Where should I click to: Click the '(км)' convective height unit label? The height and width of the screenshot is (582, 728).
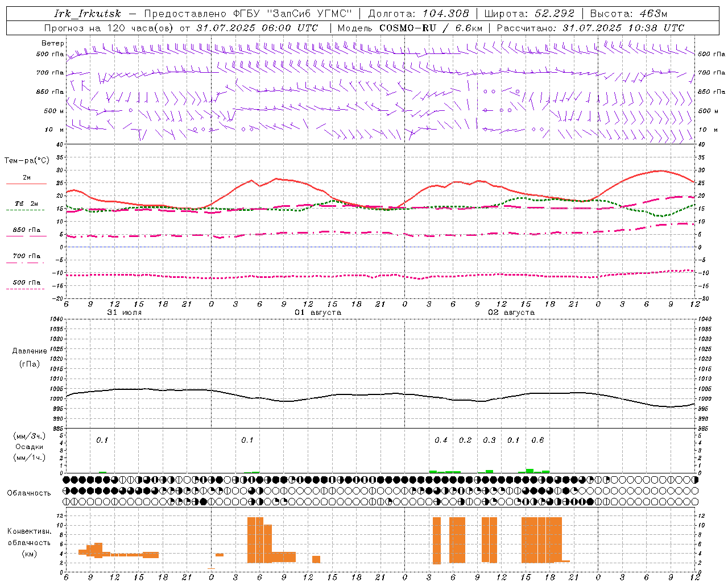coord(30,554)
